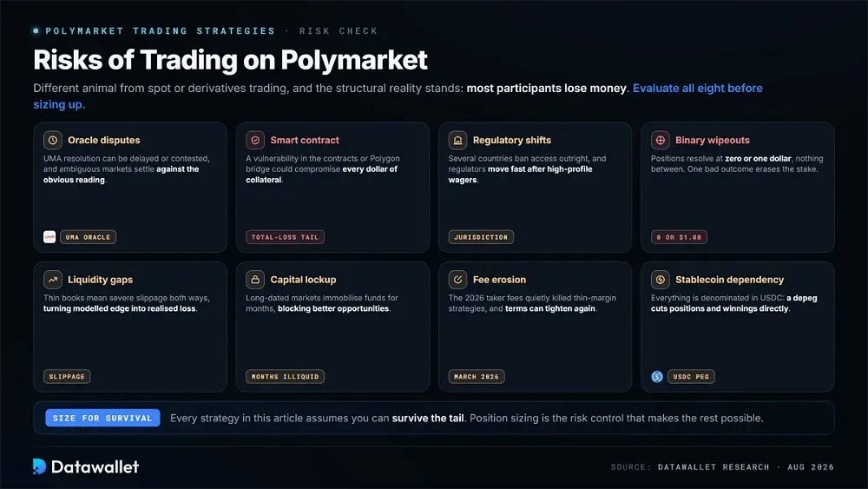The width and height of the screenshot is (868, 489).
Task: Click the UMA logo beside UMA ORACLE tag
Action: coord(49,237)
